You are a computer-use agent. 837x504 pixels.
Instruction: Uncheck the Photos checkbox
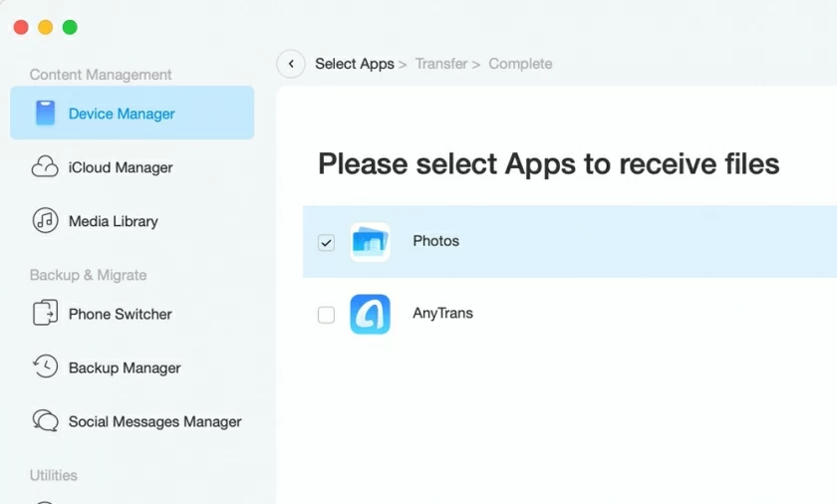click(x=326, y=242)
